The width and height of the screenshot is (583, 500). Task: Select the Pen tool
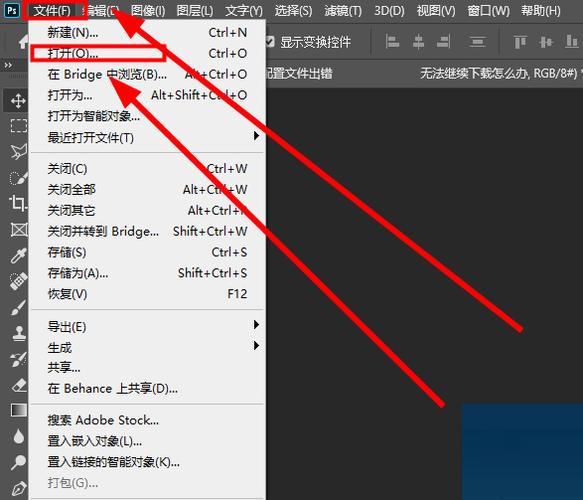coord(19,488)
